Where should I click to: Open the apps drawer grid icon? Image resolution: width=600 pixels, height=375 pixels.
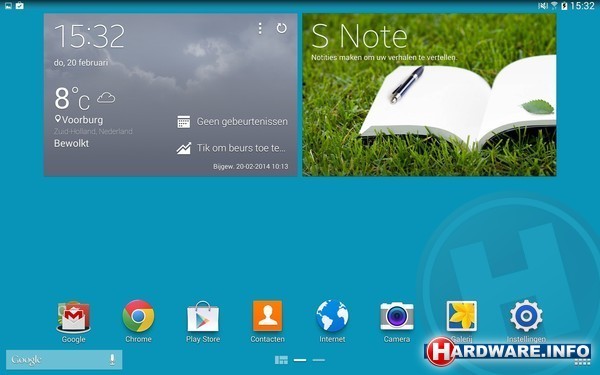pyautogui.click(x=582, y=362)
